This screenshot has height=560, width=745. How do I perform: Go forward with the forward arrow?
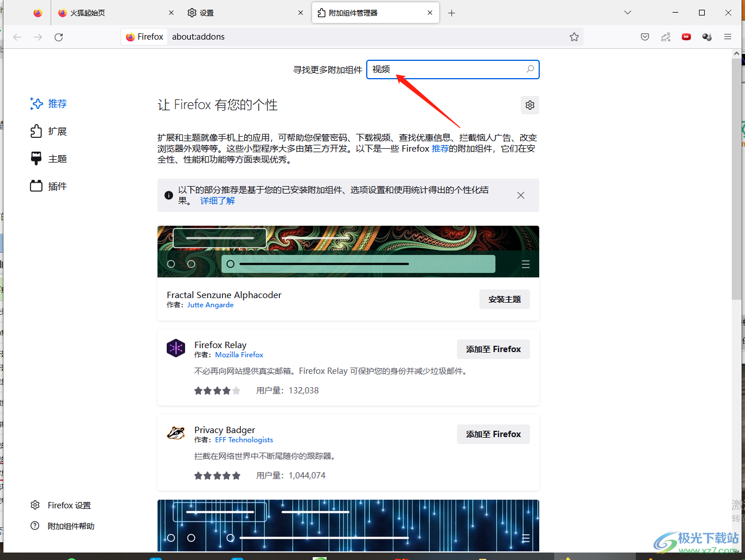click(38, 37)
